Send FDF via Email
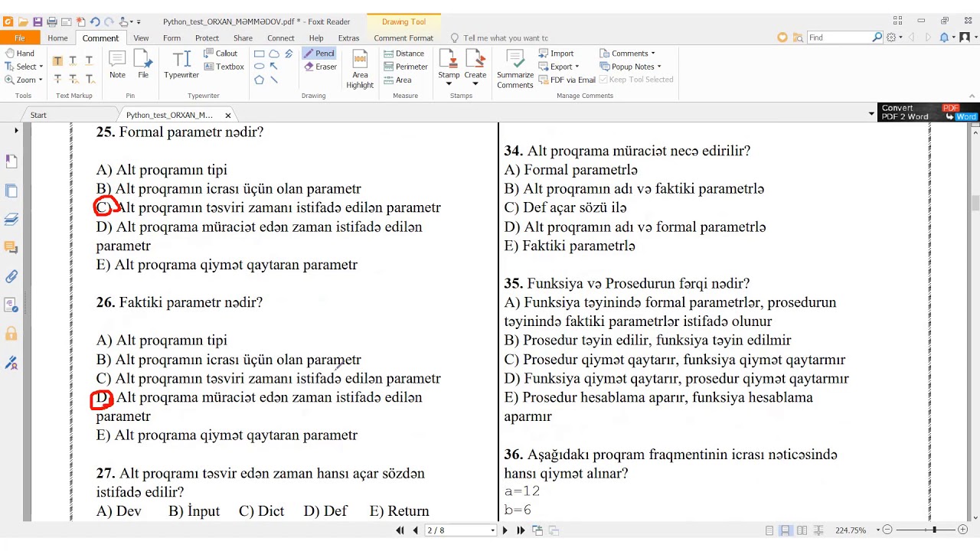 coord(567,80)
